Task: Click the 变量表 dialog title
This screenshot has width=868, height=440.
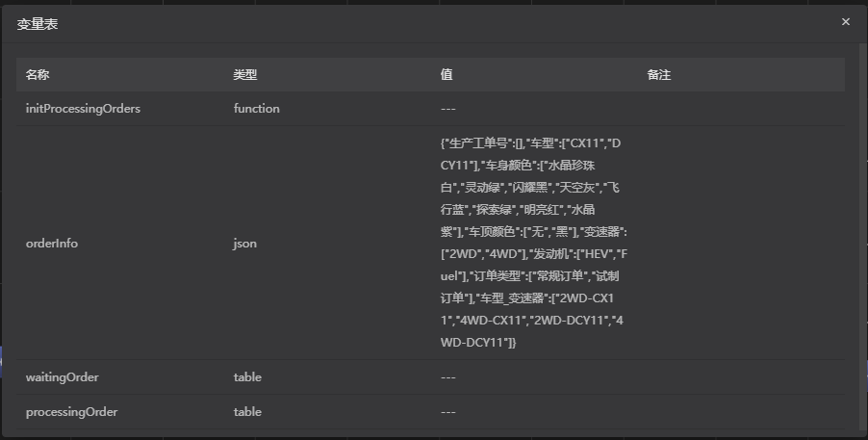Action: pos(38,24)
